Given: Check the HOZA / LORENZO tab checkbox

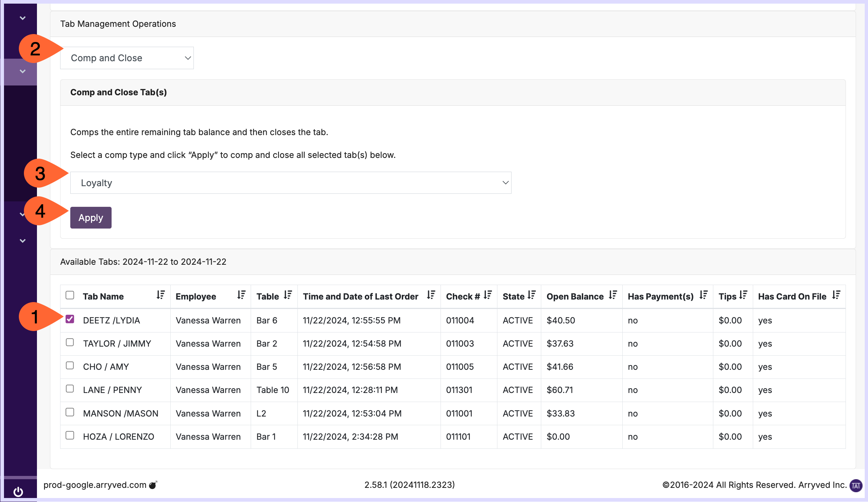Looking at the screenshot, I should [x=70, y=435].
